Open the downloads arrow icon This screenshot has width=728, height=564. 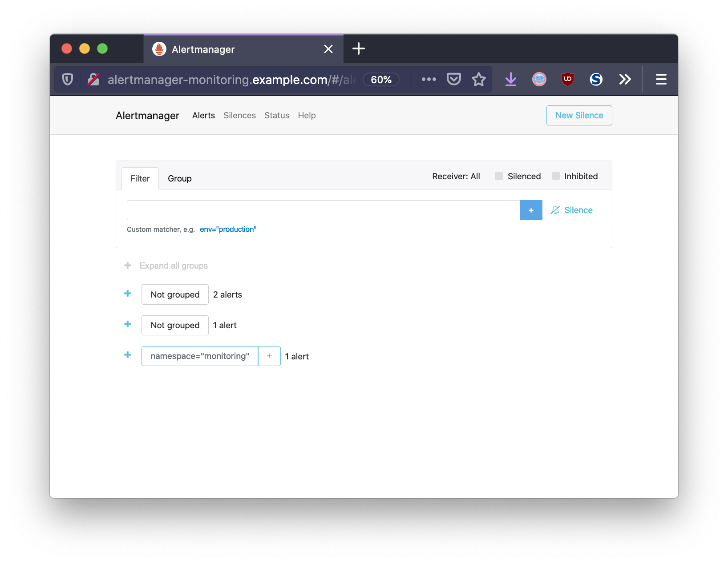510,80
